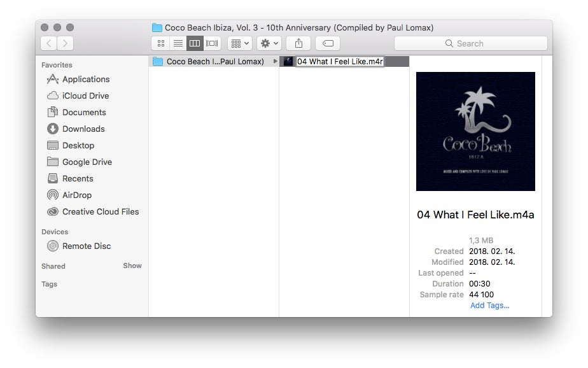Open Applications in the sidebar
588x368 pixels.
tap(86, 79)
